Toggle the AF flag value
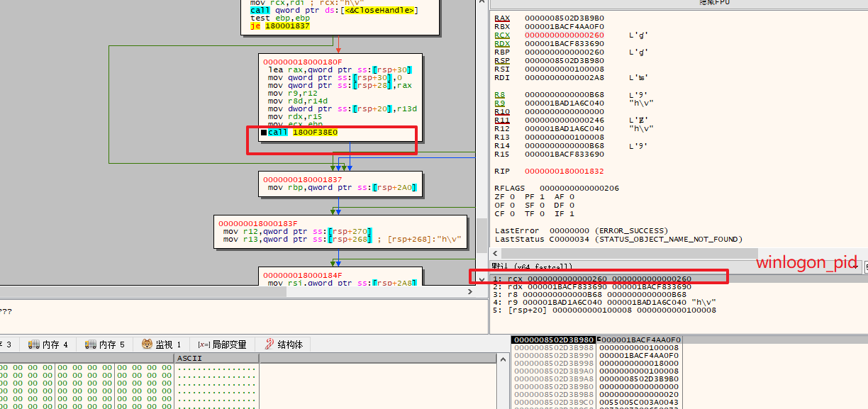Image resolution: width=868 pixels, height=409 pixels. [x=572, y=196]
